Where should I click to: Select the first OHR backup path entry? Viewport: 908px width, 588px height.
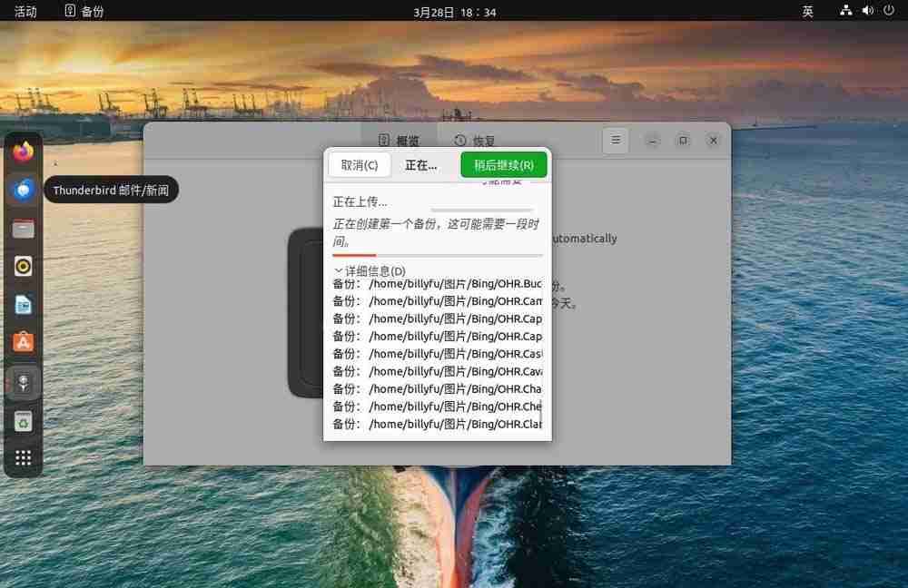[x=436, y=283]
